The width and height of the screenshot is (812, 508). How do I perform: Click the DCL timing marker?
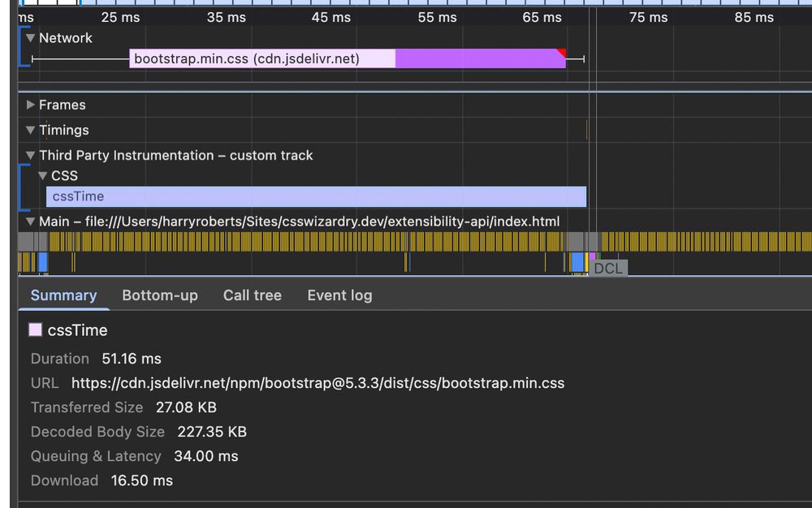pyautogui.click(x=608, y=268)
